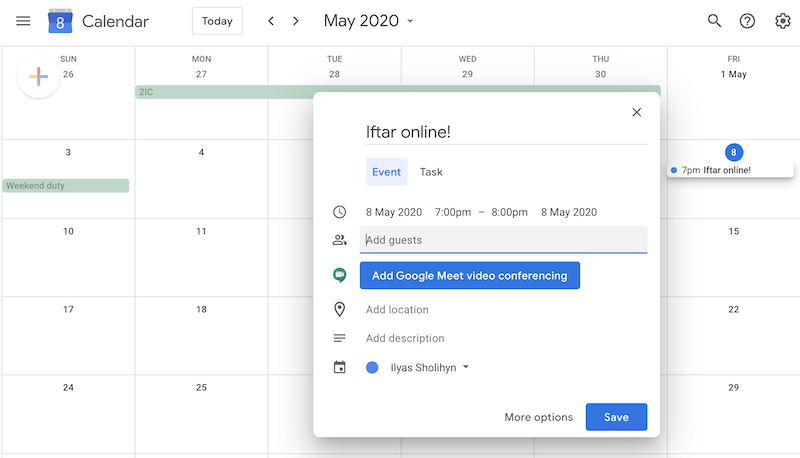The height and width of the screenshot is (458, 800).
Task: Open calendar search magnifier icon
Action: (x=714, y=21)
